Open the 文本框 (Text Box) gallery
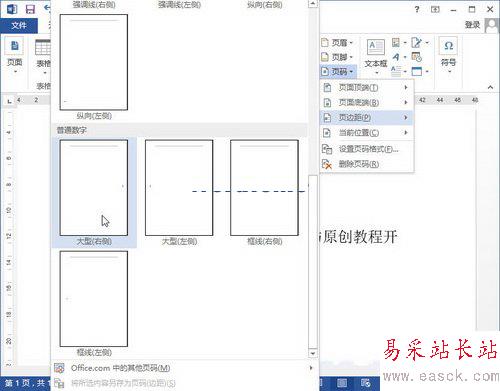Image resolution: width=500 pixels, height=391 pixels. (376, 56)
